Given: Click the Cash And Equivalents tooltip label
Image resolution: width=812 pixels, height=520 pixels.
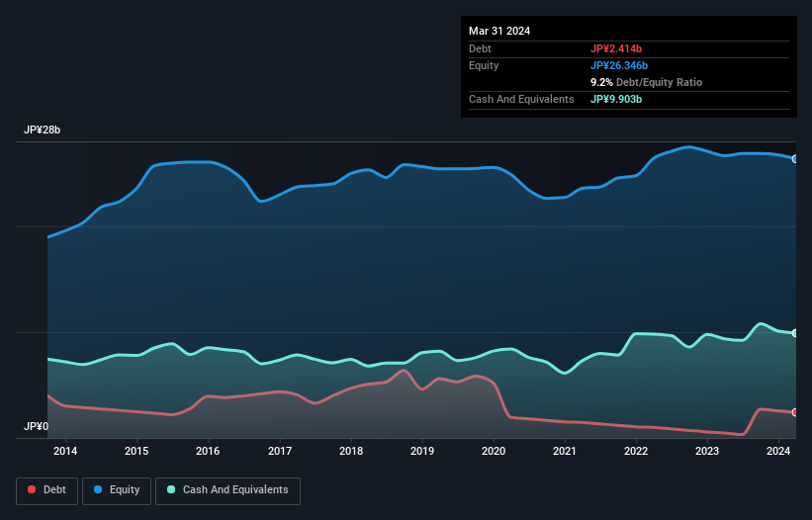Looking at the screenshot, I should 521,99.
